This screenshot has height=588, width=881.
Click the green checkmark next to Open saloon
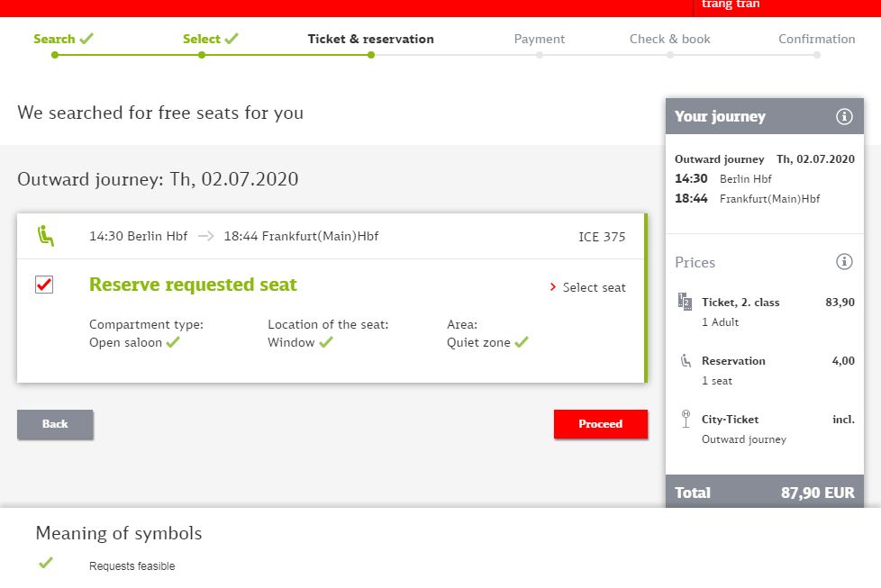point(173,342)
